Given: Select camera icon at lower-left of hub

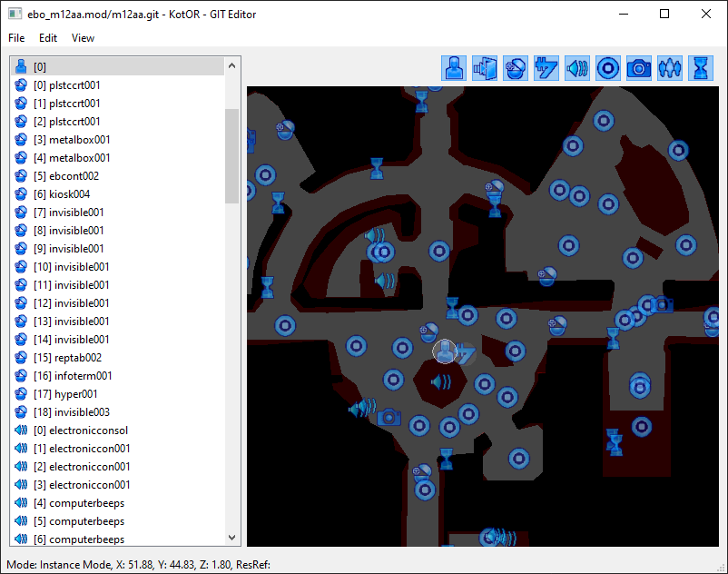Looking at the screenshot, I should point(389,417).
